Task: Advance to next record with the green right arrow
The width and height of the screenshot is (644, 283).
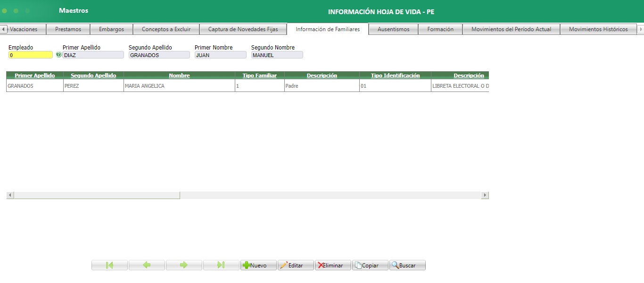Action: [183, 265]
